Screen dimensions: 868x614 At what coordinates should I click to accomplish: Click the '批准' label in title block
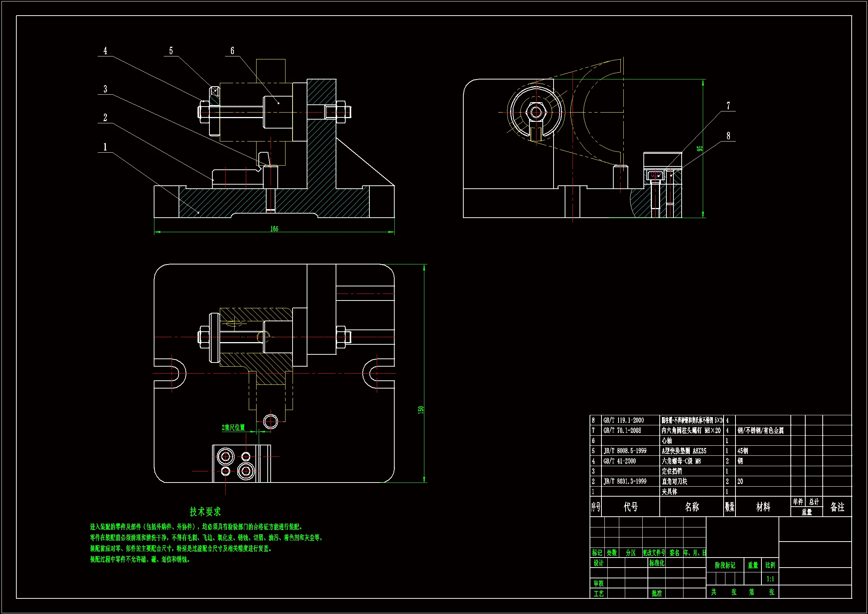657,594
